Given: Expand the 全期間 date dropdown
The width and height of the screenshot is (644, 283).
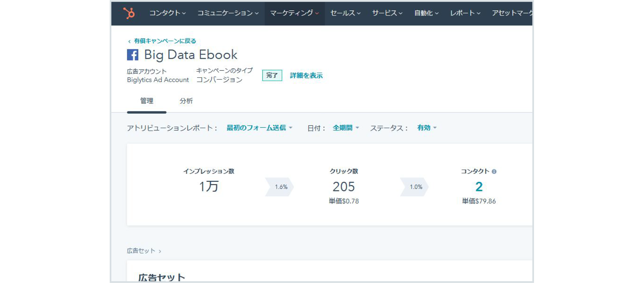Looking at the screenshot, I should pyautogui.click(x=346, y=128).
